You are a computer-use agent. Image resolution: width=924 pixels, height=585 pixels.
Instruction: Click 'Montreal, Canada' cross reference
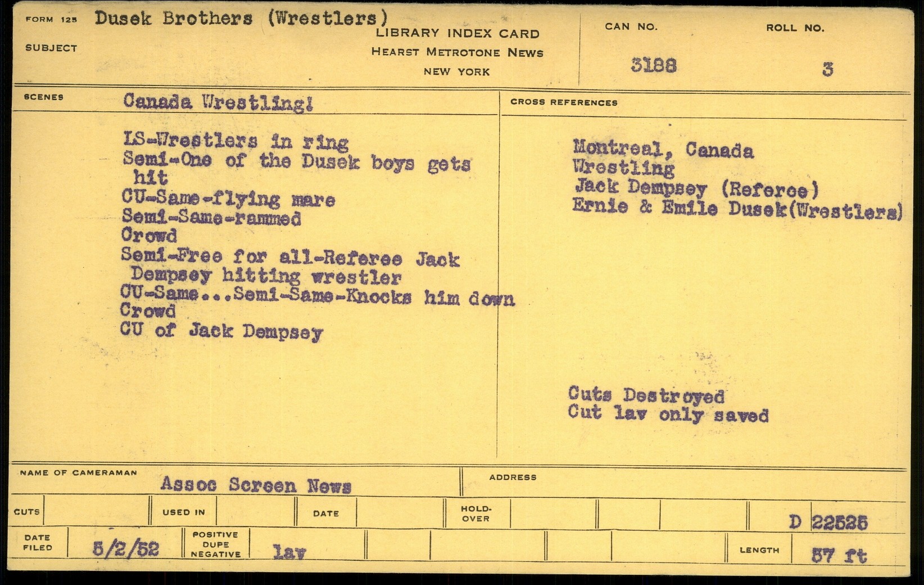663,149
